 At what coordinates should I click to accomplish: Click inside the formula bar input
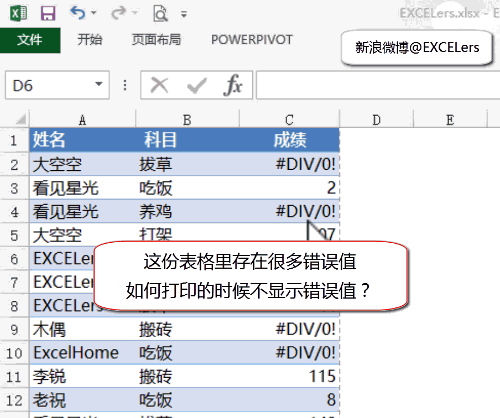pyautogui.click(x=378, y=85)
